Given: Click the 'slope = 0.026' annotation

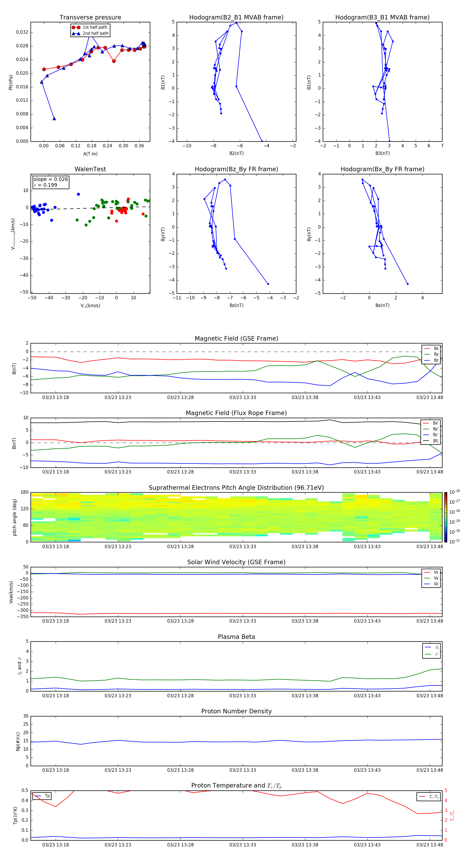Looking at the screenshot, I should click(x=51, y=179).
